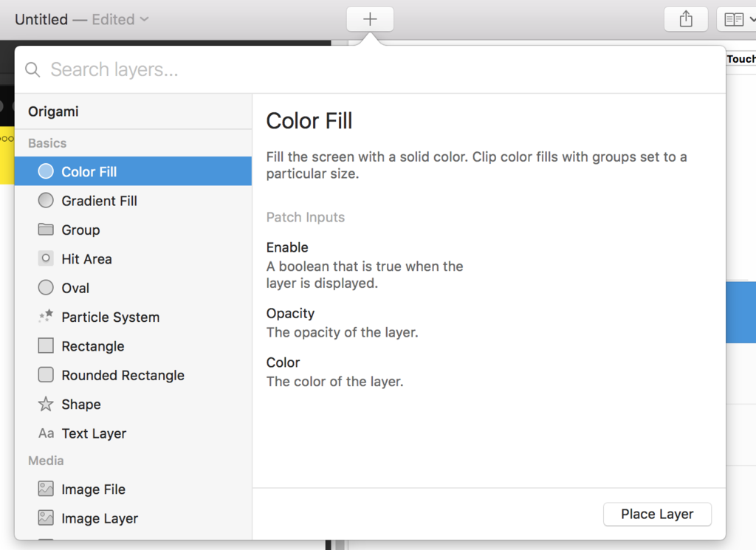The image size is (756, 550).
Task: Choose the Oval shape icon
Action: (46, 288)
